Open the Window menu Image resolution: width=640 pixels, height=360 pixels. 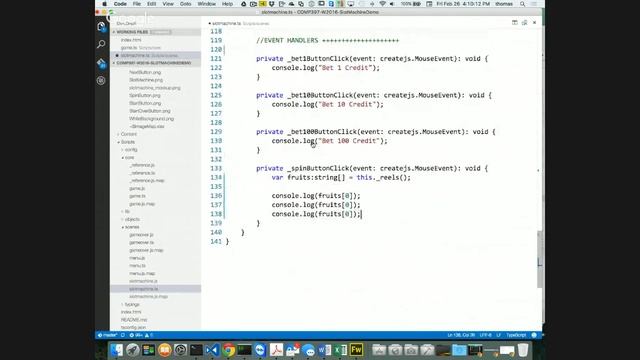(x=207, y=4)
